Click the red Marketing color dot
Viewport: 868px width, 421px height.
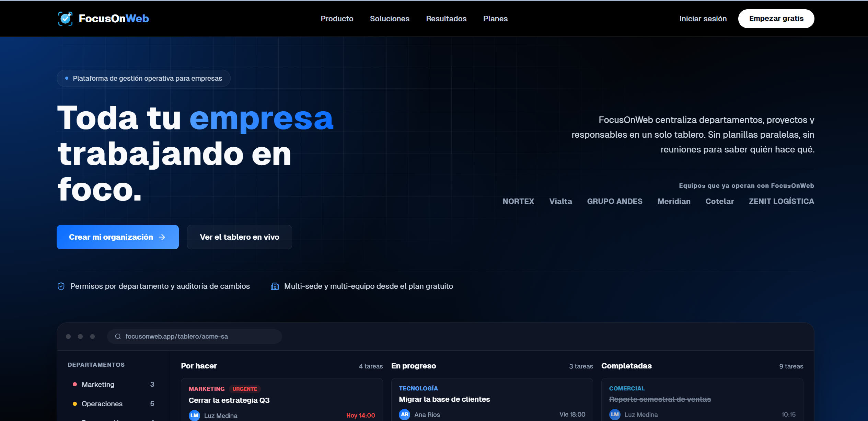click(x=74, y=384)
